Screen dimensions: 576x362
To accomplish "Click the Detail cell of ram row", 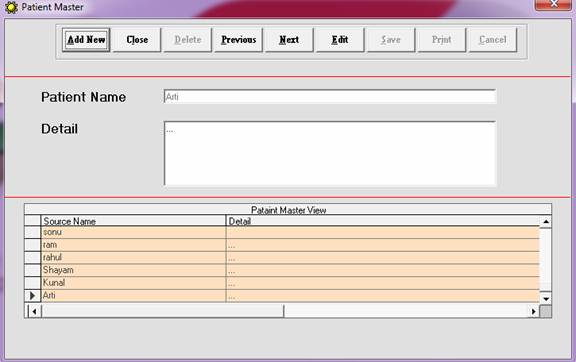I will tap(382, 245).
